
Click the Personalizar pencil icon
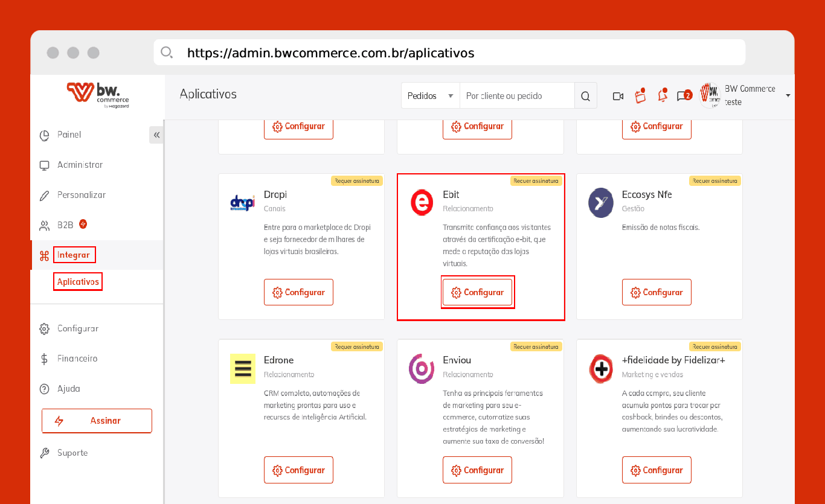click(44, 196)
